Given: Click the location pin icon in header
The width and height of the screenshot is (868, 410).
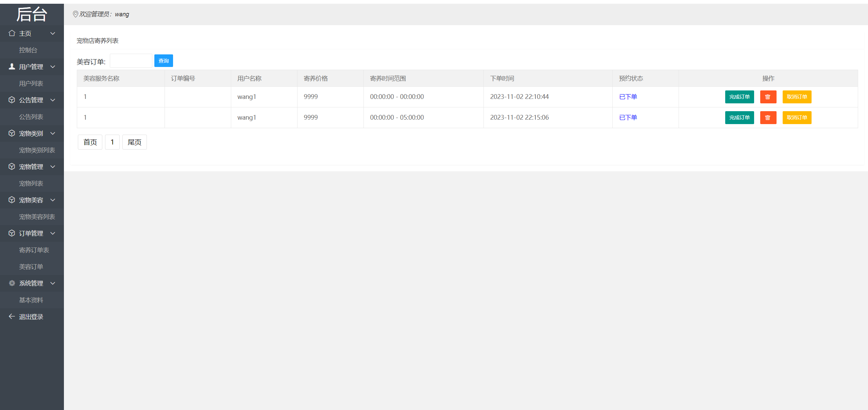Looking at the screenshot, I should point(75,14).
